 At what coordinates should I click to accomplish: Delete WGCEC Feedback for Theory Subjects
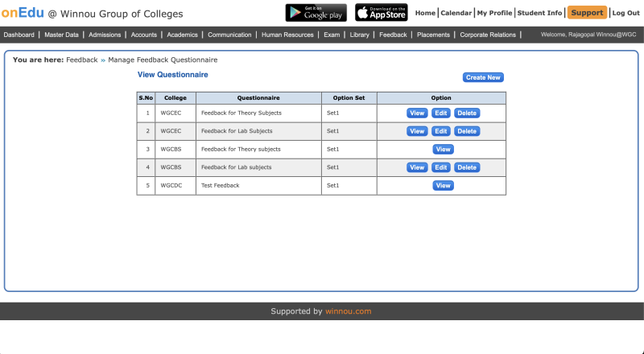467,113
